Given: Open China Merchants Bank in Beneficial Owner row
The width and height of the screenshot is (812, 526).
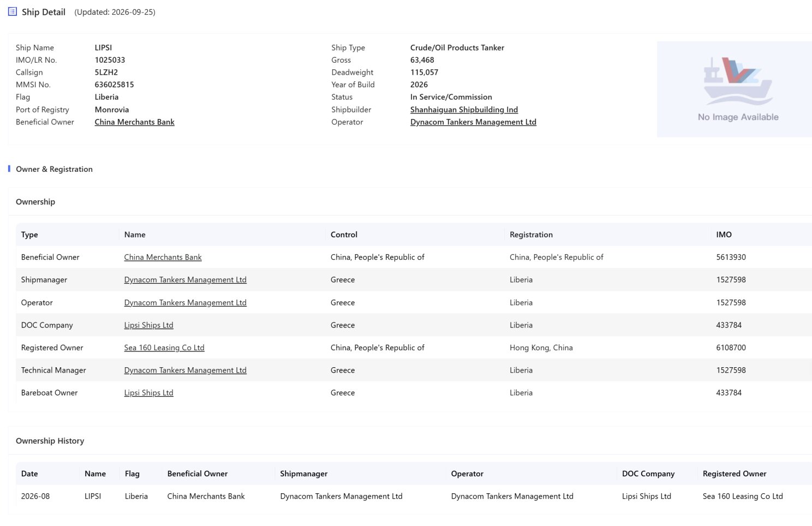Looking at the screenshot, I should pyautogui.click(x=163, y=257).
